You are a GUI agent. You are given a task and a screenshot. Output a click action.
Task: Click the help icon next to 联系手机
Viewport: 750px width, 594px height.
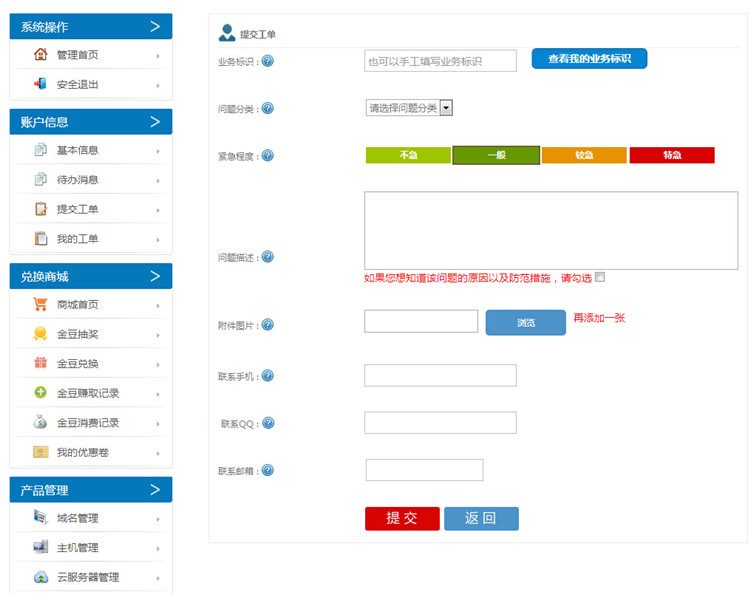[268, 376]
